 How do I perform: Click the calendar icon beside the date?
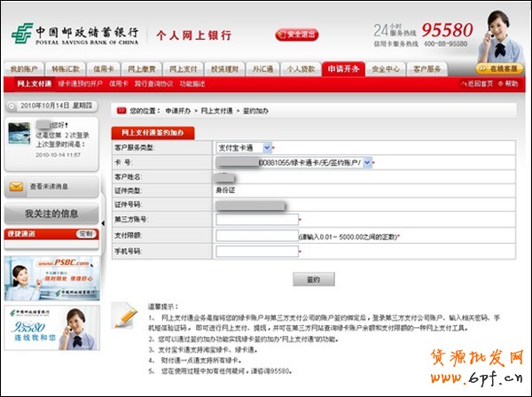pos(9,106)
